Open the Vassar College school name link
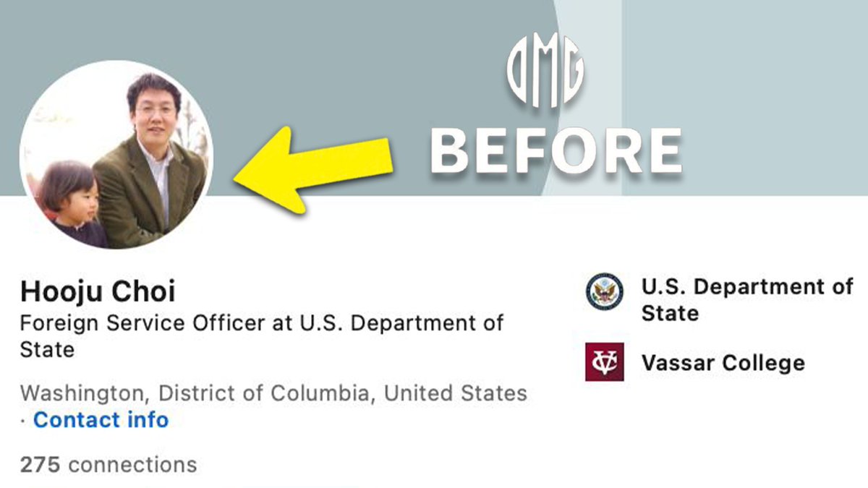The width and height of the screenshot is (868, 488). click(723, 362)
